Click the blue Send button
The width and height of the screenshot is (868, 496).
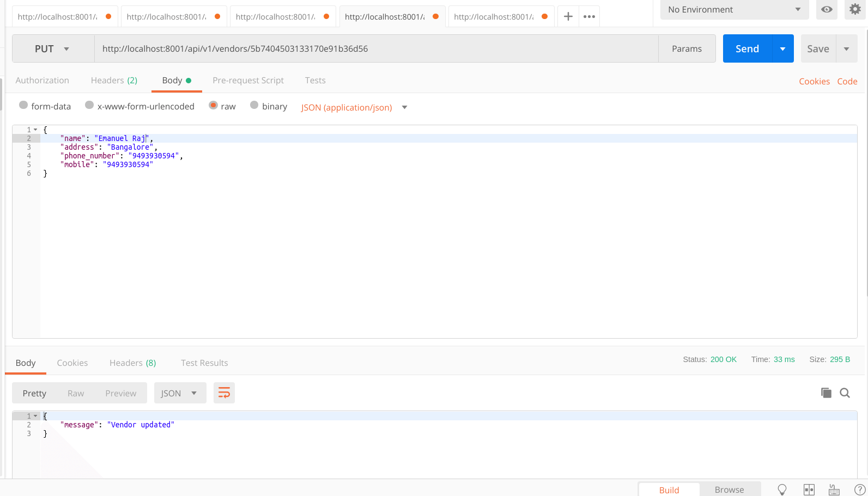(747, 48)
